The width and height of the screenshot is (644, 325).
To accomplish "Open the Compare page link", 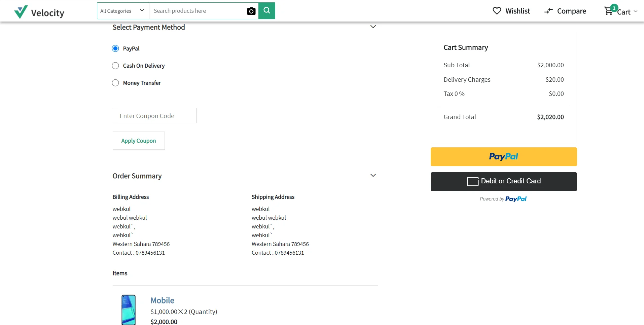I will [x=571, y=11].
